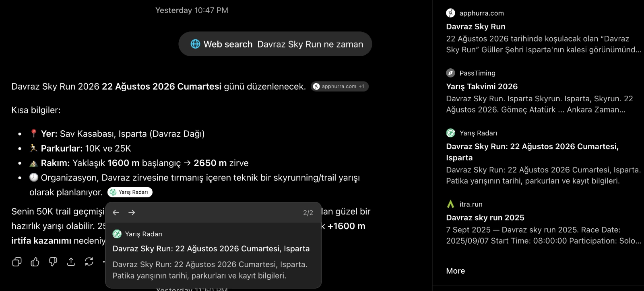The image size is (644, 291).
Task: Copy the response with the copy icon
Action: click(17, 262)
